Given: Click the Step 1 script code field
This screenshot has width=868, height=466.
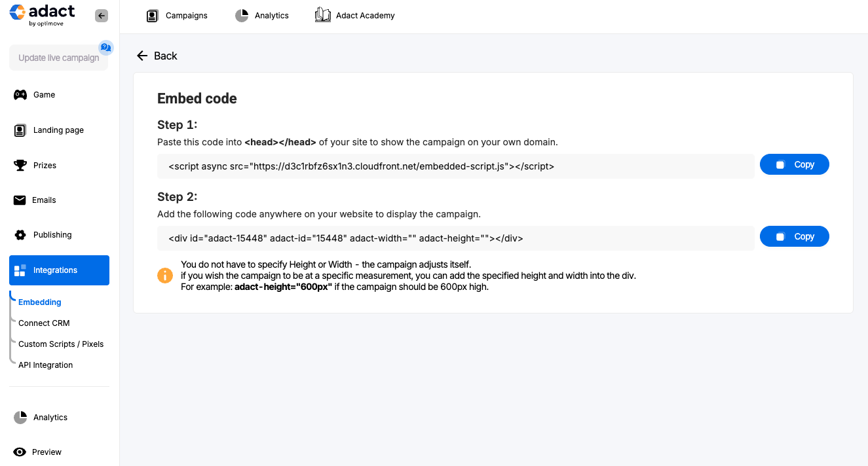Looking at the screenshot, I should pyautogui.click(x=456, y=166).
